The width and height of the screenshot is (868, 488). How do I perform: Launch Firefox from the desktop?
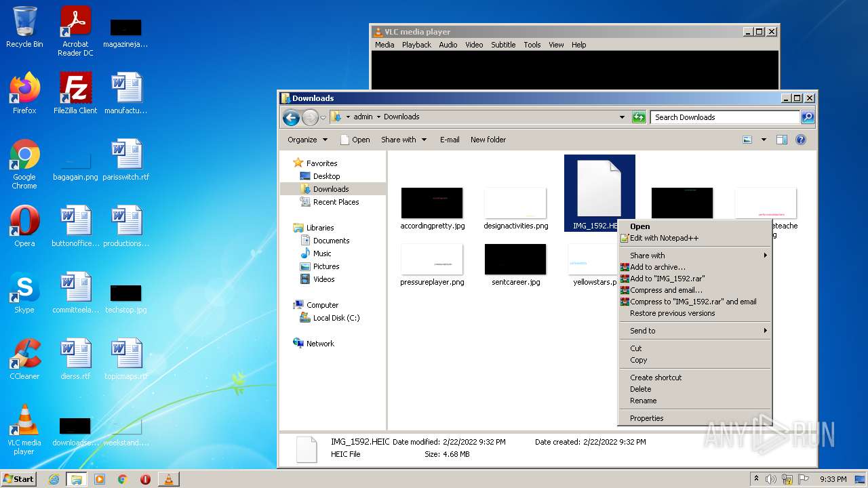(x=24, y=94)
